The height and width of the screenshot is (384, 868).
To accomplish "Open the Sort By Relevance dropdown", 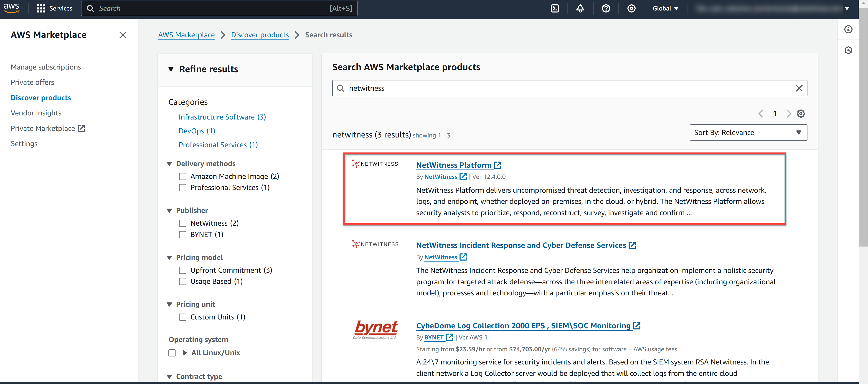I will (x=748, y=133).
